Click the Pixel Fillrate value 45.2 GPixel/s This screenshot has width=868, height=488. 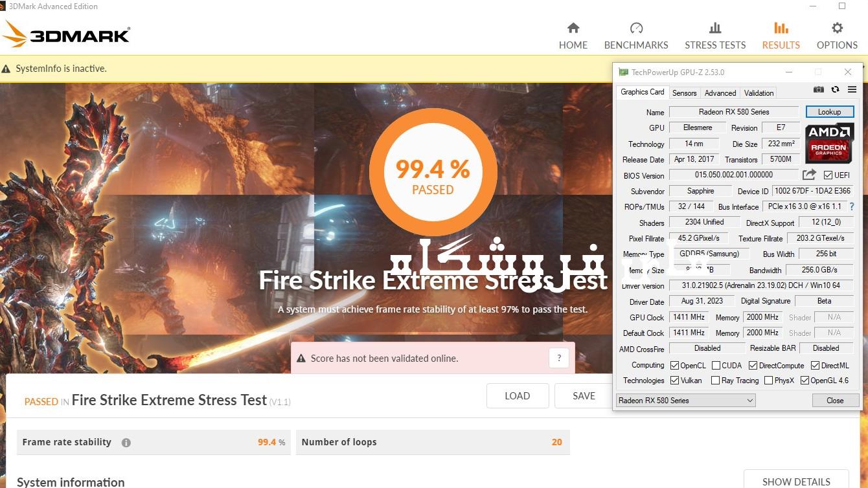tap(698, 238)
